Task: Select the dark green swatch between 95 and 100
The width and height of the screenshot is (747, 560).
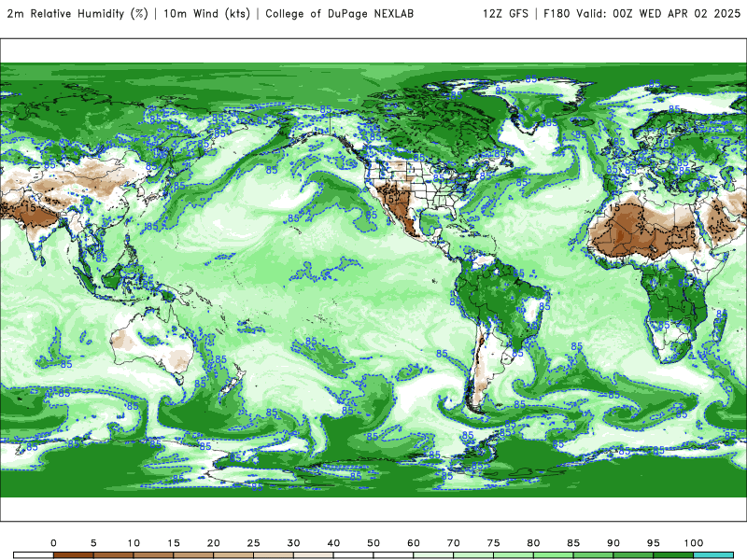Action: point(673,555)
